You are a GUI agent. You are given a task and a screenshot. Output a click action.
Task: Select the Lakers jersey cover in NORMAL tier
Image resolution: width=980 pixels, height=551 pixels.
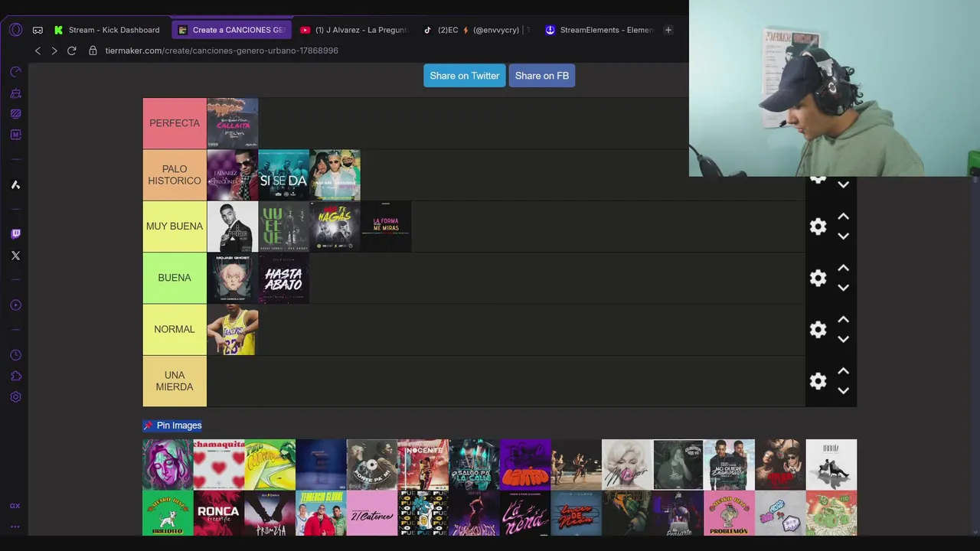[233, 329]
